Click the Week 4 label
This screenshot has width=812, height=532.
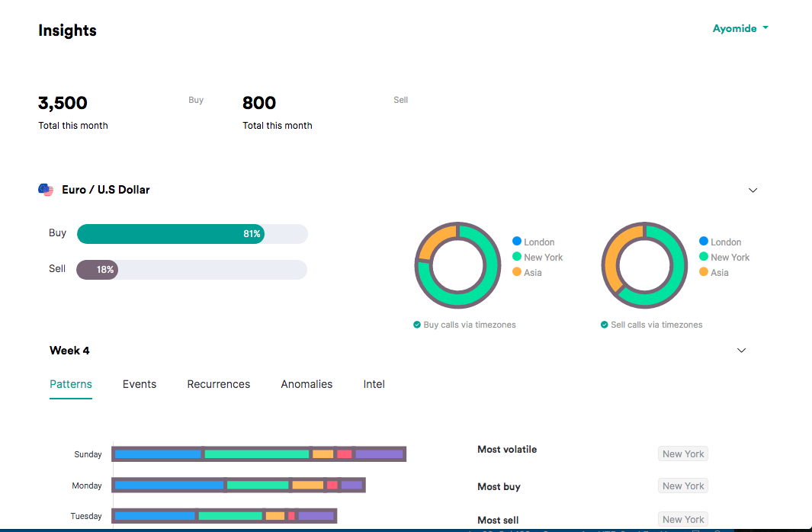pyautogui.click(x=69, y=351)
